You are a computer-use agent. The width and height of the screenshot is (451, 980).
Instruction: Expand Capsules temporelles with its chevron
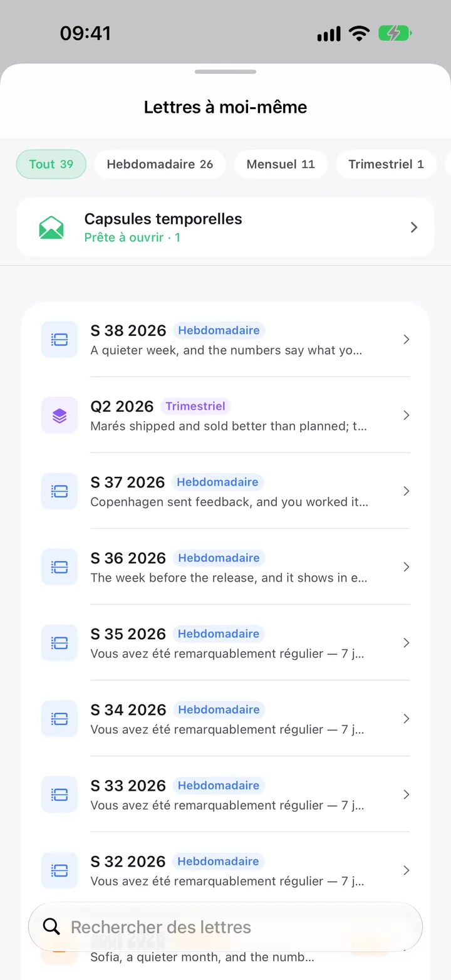414,227
